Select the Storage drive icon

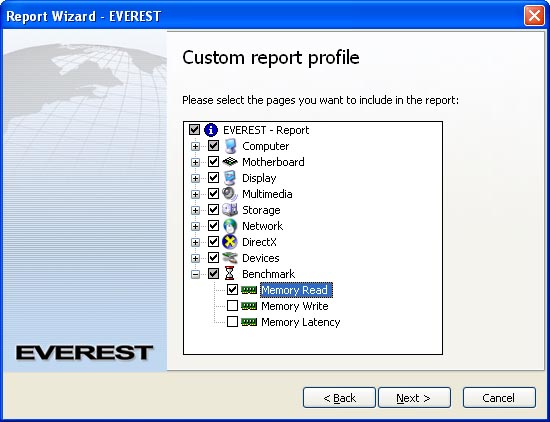click(230, 210)
